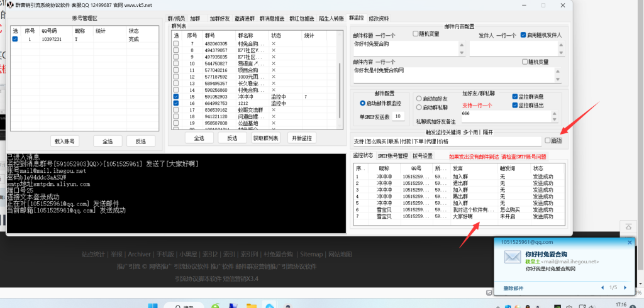The image size is (644, 308).
Task: Switch to 加群 tab
Action: (195, 18)
